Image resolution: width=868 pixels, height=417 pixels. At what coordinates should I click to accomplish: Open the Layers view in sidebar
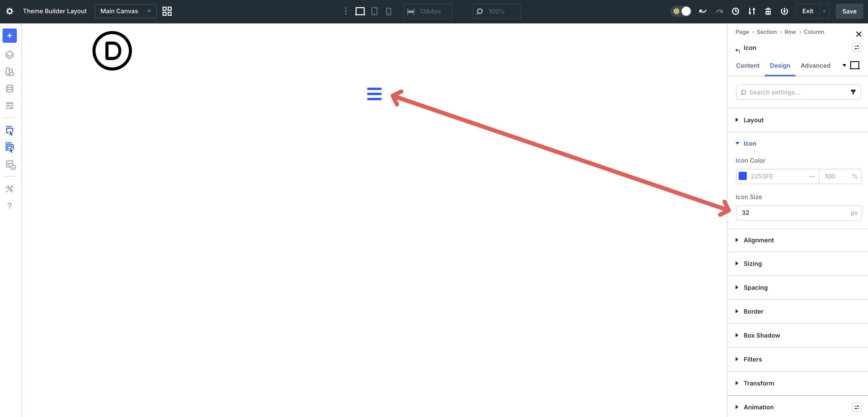click(x=9, y=54)
